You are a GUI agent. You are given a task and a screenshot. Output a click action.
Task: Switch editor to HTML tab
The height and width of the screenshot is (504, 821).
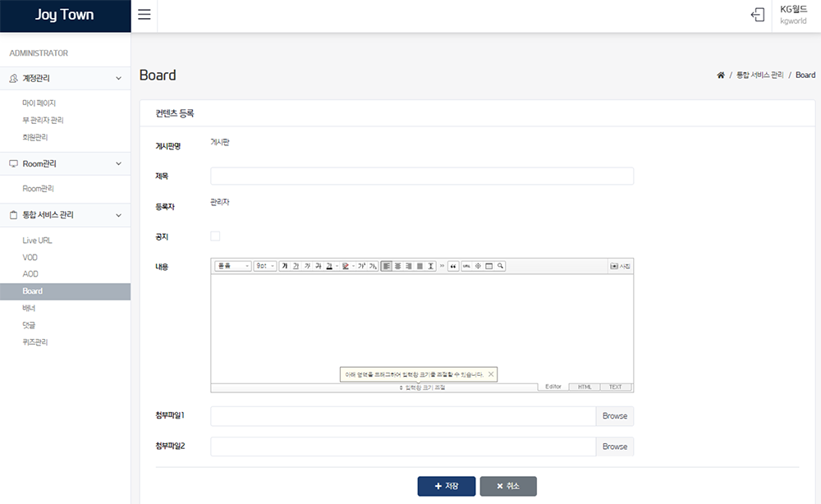point(584,387)
